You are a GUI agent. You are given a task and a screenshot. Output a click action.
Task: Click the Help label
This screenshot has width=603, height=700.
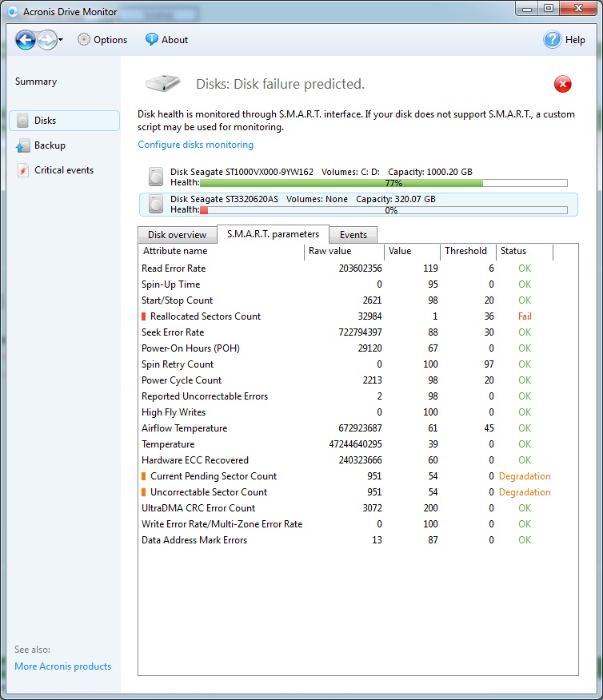[575, 40]
